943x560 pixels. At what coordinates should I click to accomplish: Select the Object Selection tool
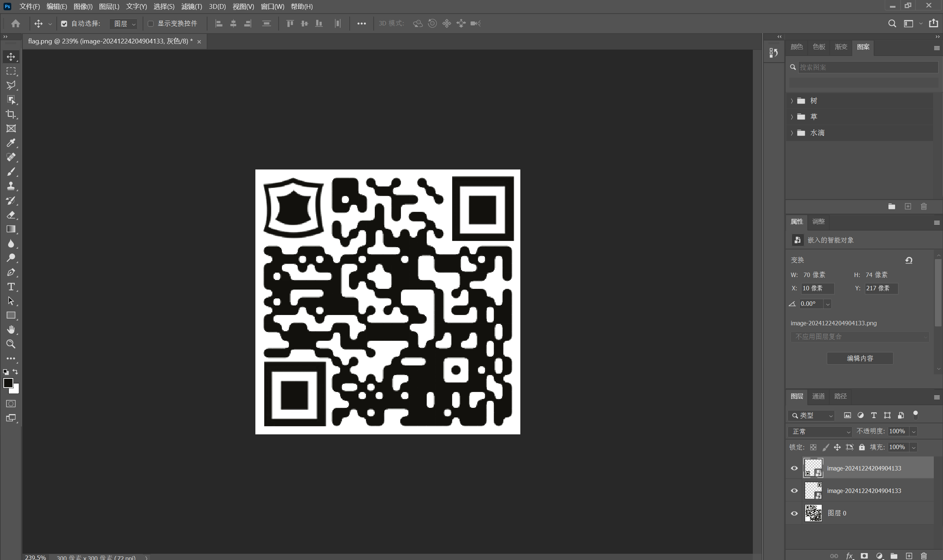(11, 99)
